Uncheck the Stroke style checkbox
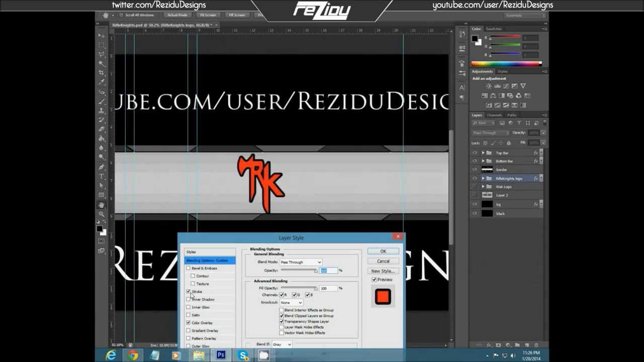Viewport: 644px width, 362px height. [x=188, y=292]
